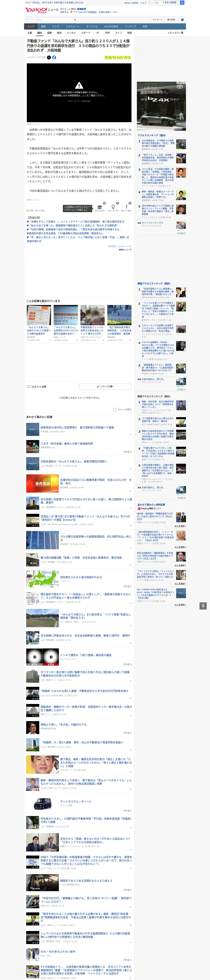Image resolution: width=210 pixels, height=980 pixels.
Task: Open the ランキング navigation tab
Action: click(x=130, y=27)
